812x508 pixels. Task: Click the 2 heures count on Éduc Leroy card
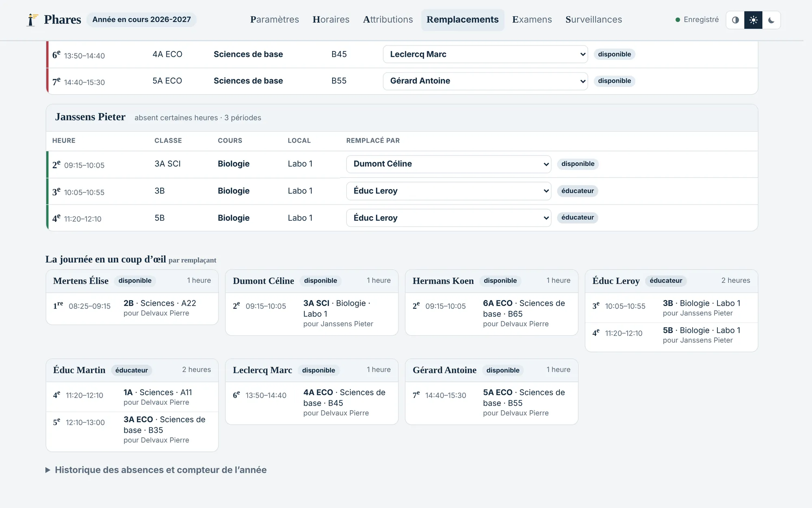[x=735, y=280]
